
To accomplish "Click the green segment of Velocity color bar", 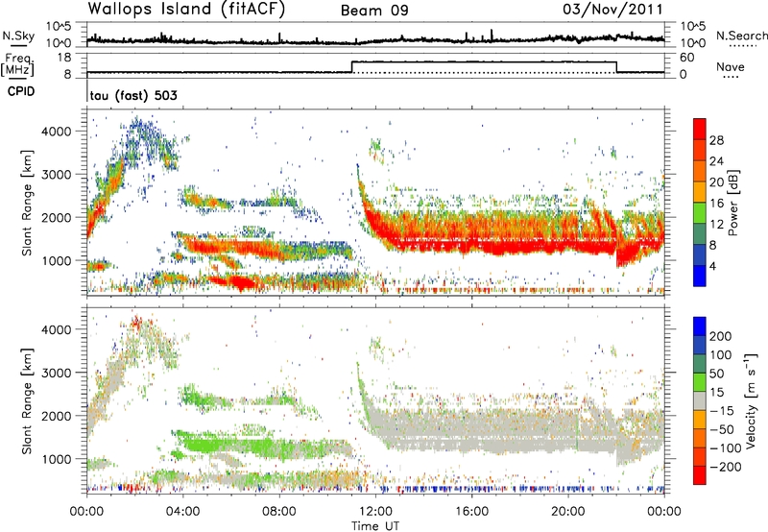I will tap(700, 381).
